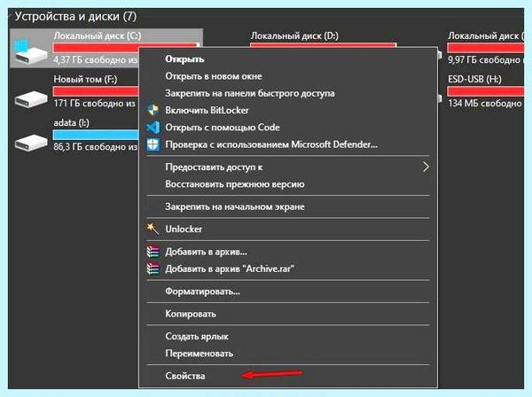The image size is (532, 397).
Task: Select the Новый том (F:) drive icon
Action: point(31,98)
